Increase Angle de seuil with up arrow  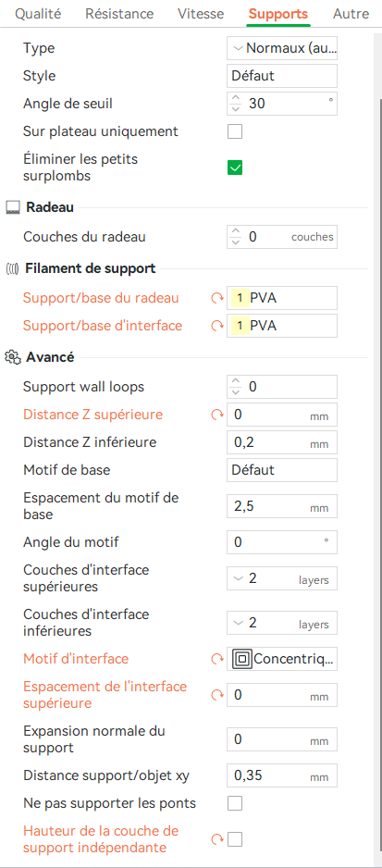(237, 98)
